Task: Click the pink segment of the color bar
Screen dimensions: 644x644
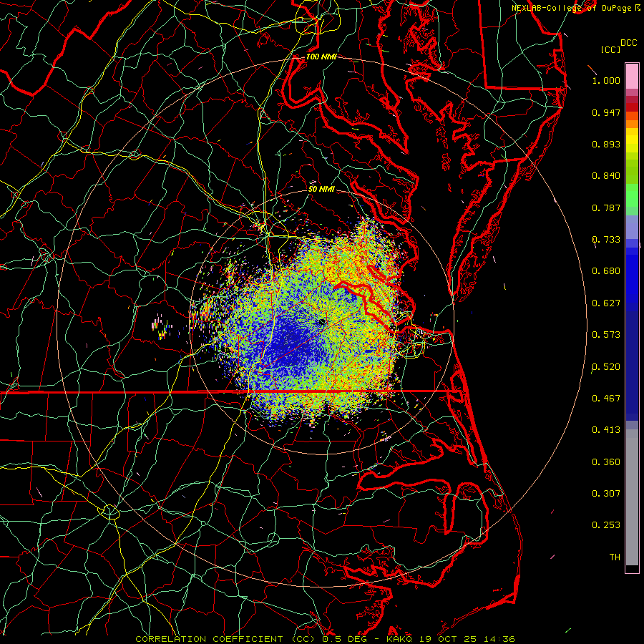Action: [x=632, y=76]
